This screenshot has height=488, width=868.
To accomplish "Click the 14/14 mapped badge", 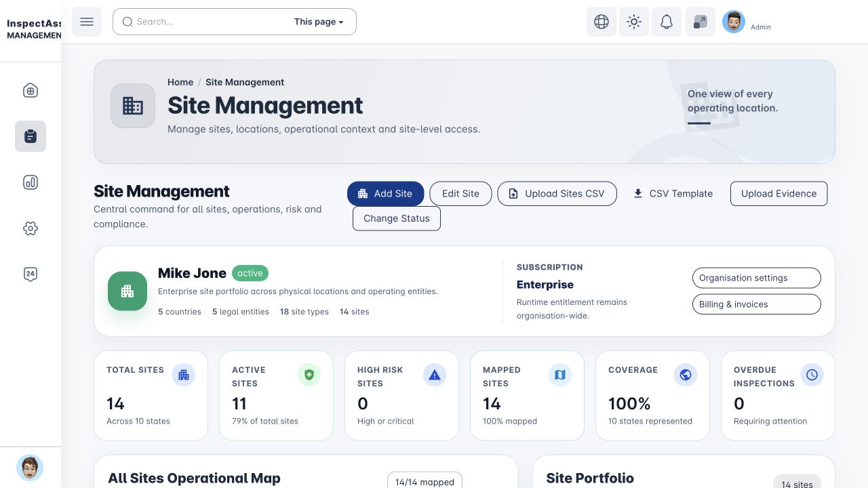I will coord(425,481).
